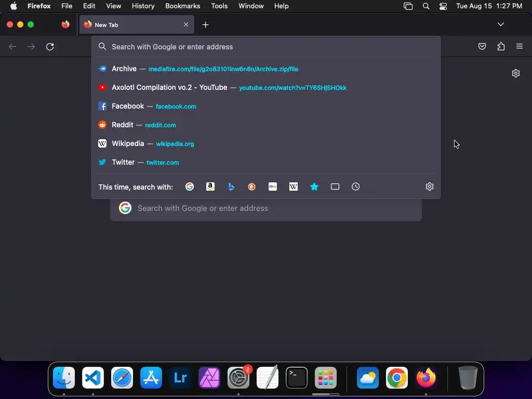Go back one page
532x399 pixels.
coord(12,46)
